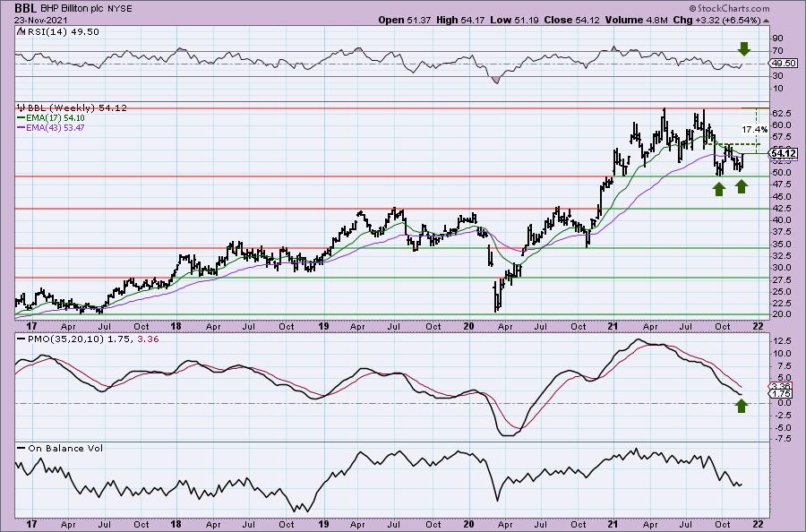This screenshot has height=532, width=806.
Task: Click the 90 RSI axis label
Action: [x=777, y=39]
